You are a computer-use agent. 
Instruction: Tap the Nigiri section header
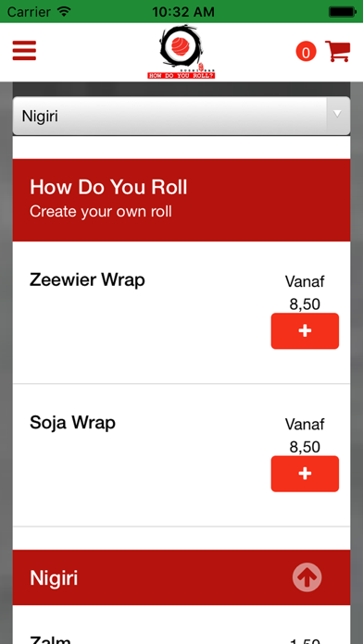(x=181, y=577)
